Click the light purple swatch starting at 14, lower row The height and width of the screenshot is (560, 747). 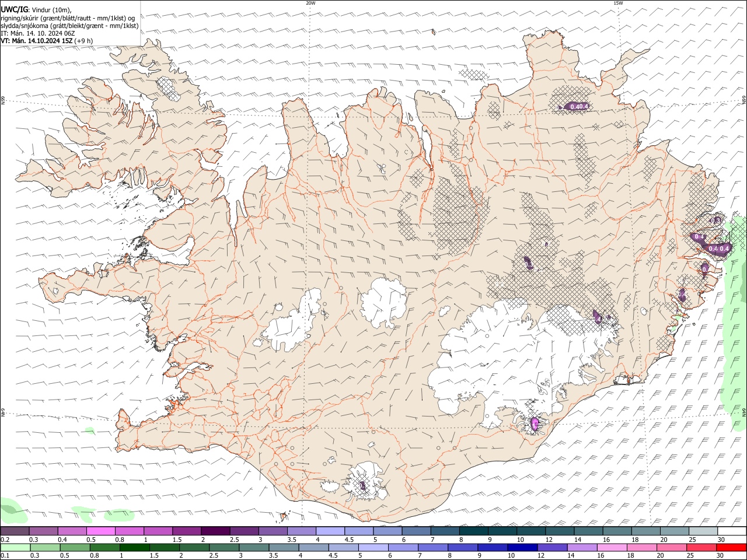coord(581,547)
